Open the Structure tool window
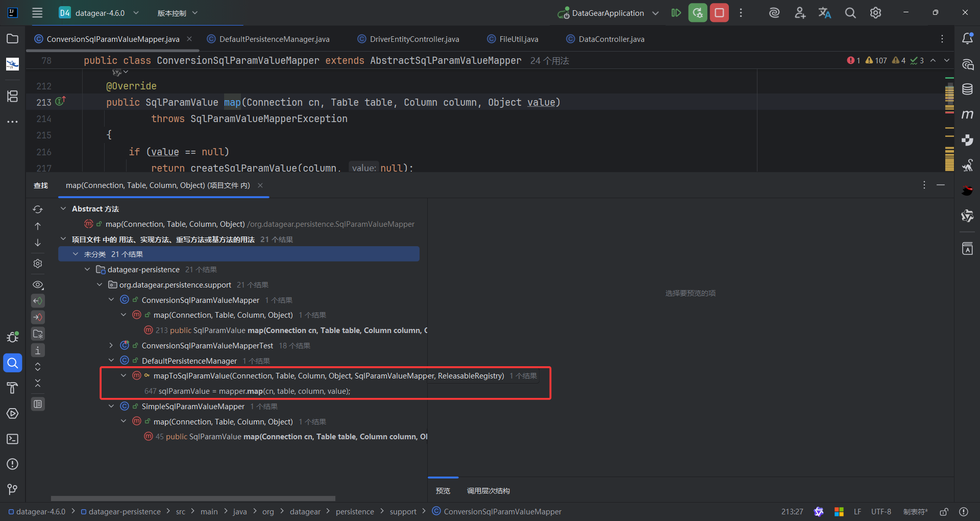980x521 pixels. (x=12, y=96)
